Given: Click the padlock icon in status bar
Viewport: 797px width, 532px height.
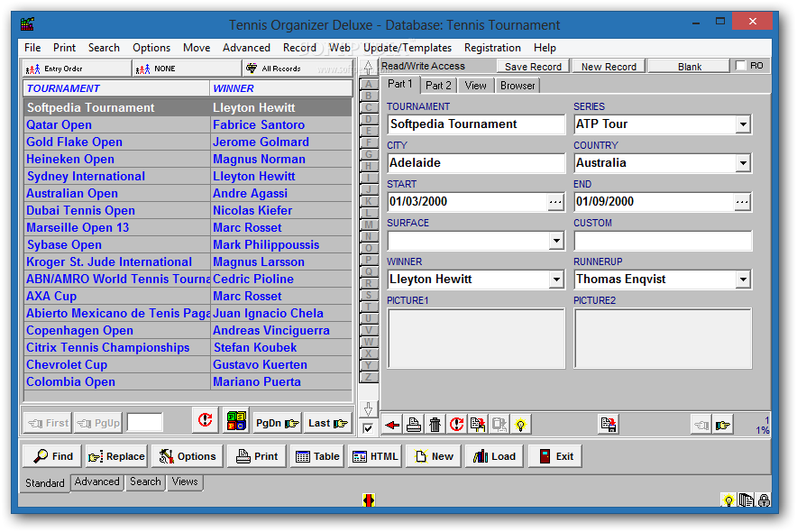Looking at the screenshot, I should [764, 500].
